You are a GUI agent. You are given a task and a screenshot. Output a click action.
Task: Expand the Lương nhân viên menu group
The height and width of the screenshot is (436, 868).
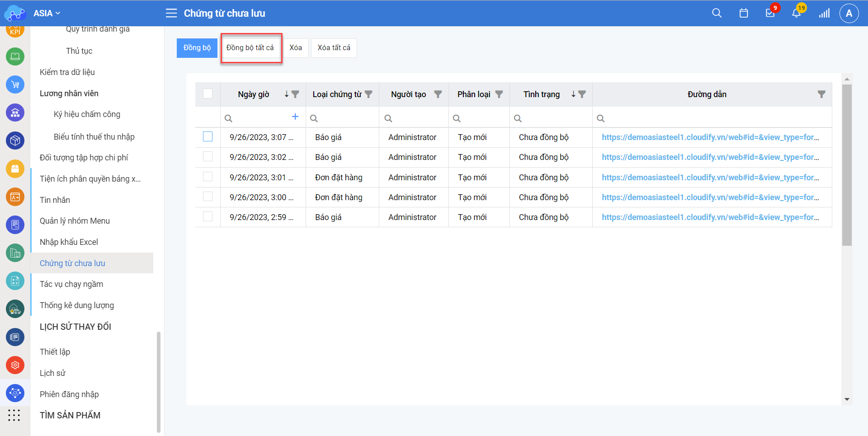point(69,94)
